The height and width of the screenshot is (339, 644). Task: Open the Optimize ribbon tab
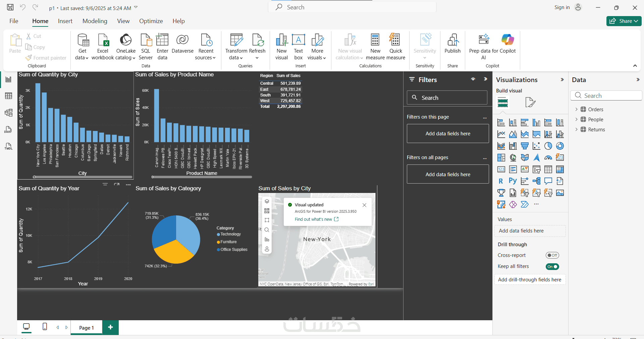click(151, 21)
